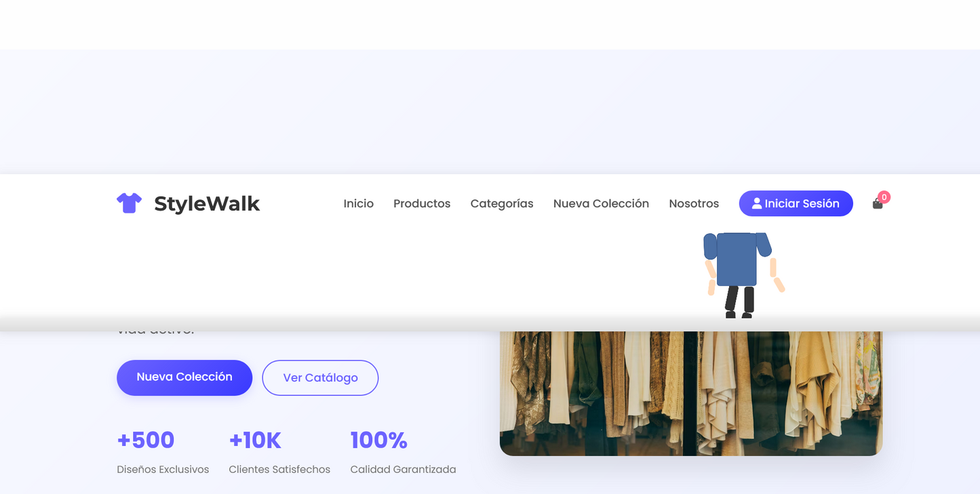This screenshot has width=980, height=494.
Task: Select Productos in the top navigation
Action: 421,203
